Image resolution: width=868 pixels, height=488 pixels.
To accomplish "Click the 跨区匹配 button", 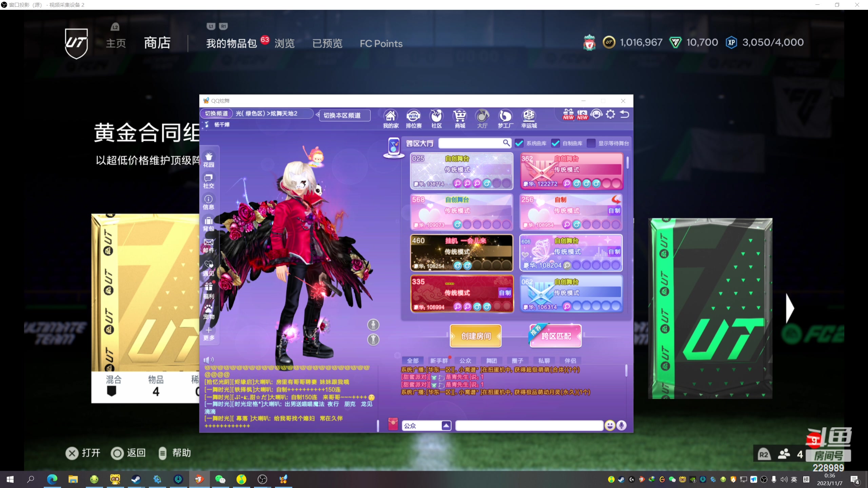I will [x=556, y=336].
